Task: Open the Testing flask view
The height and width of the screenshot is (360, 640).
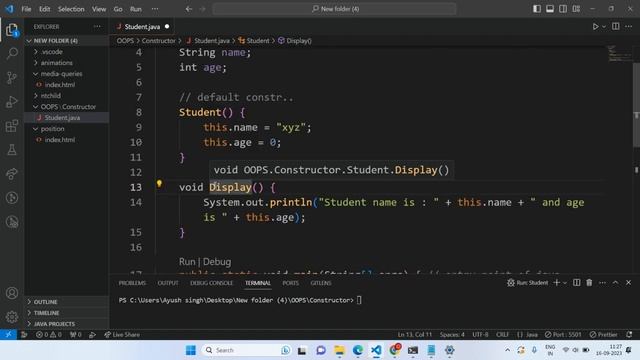Action: pos(12,150)
